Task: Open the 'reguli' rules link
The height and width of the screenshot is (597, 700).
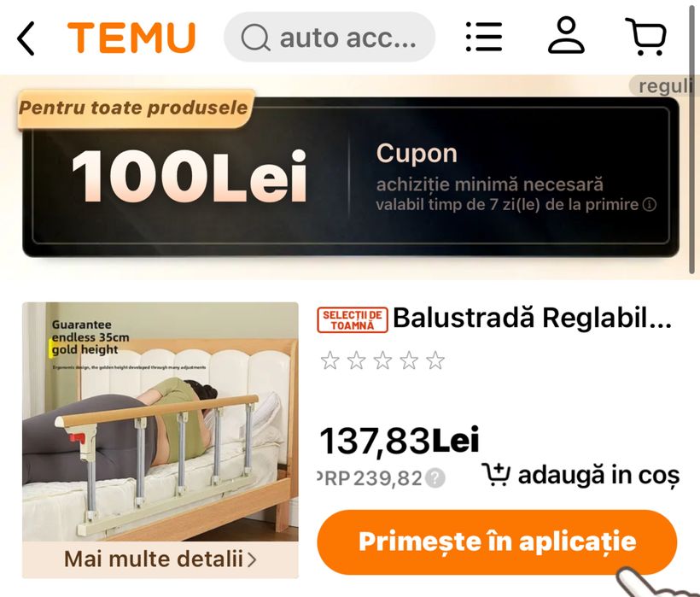Action: [x=664, y=85]
